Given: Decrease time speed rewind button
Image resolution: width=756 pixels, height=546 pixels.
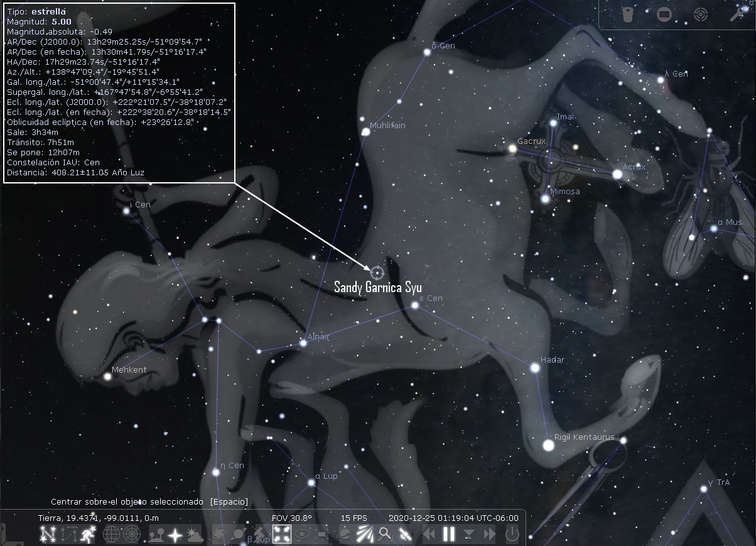Looking at the screenshot, I should [428, 535].
